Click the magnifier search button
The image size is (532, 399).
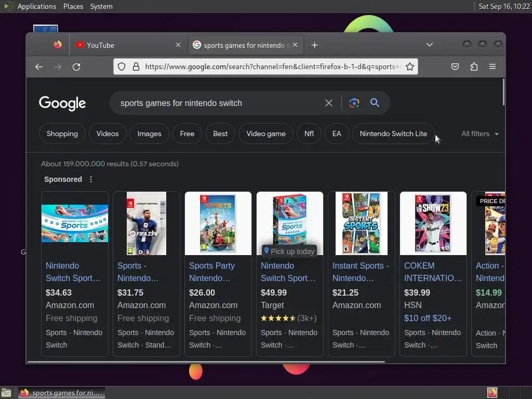pyautogui.click(x=375, y=103)
